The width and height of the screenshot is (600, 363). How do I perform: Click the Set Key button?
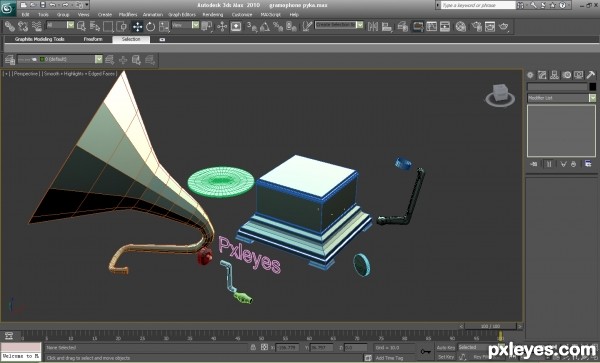click(x=446, y=357)
